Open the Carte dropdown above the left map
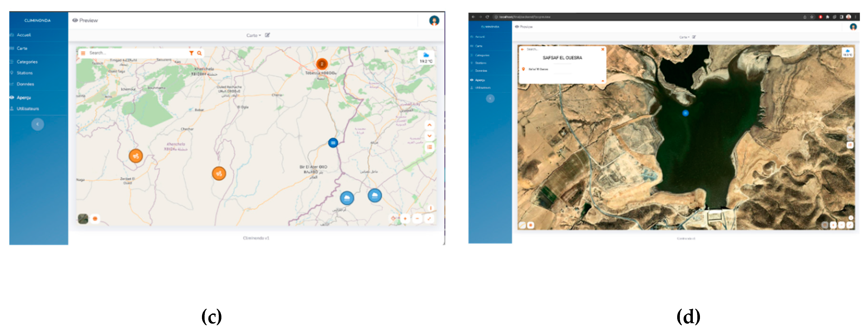Screen dimensions: 868x331 tap(253, 35)
